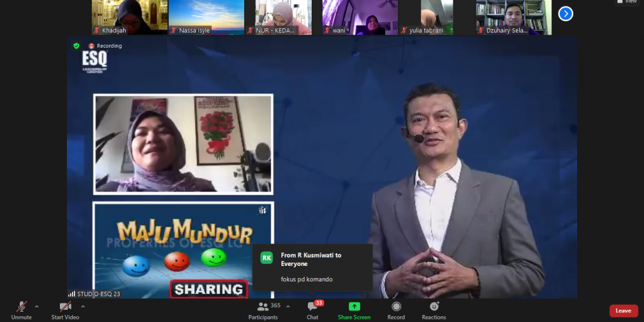Viewport: 644px width, 322px height.
Task: Expand audio options arrow beside Unmute
Action: tap(37, 307)
